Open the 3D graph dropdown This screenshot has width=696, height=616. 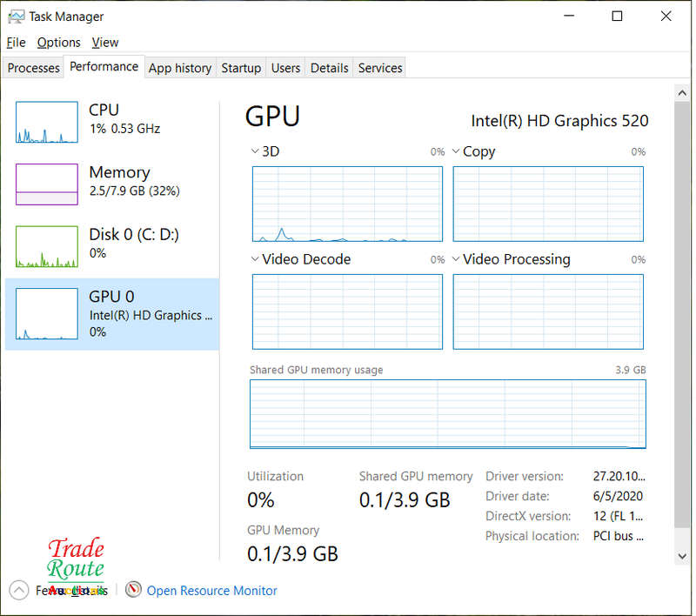click(x=255, y=151)
